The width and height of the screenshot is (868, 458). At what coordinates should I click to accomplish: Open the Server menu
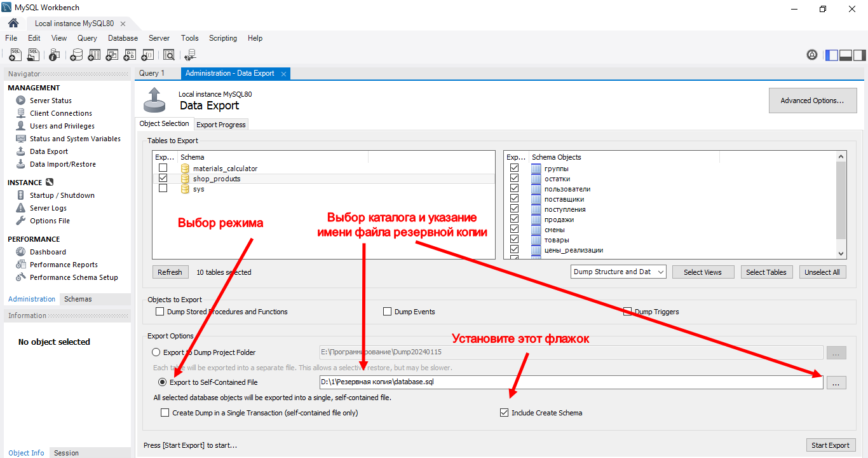coord(159,38)
